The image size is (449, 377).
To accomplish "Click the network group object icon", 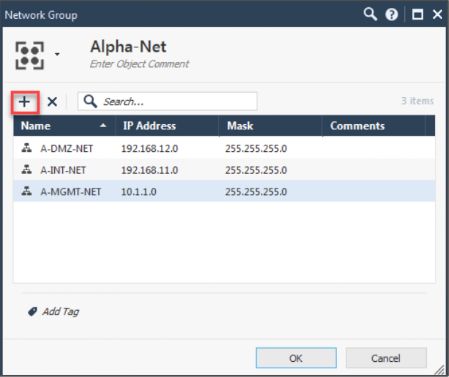I will coord(30,55).
